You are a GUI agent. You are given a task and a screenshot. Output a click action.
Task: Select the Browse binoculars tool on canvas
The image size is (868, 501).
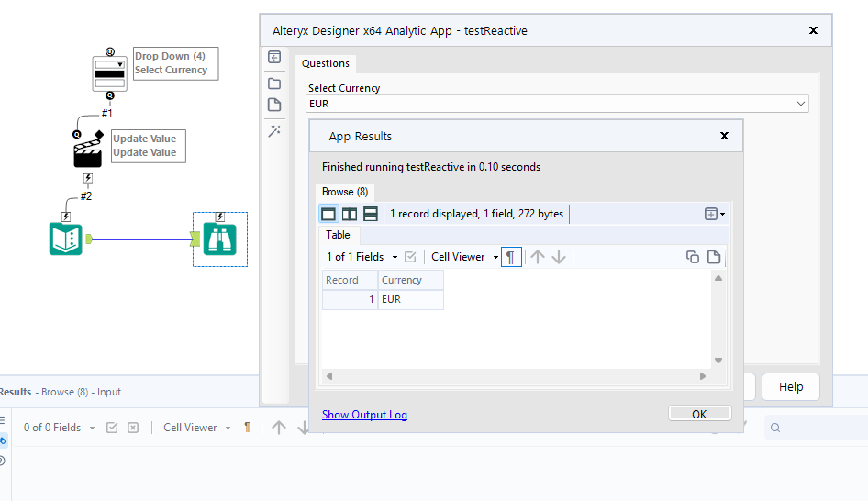[220, 239]
